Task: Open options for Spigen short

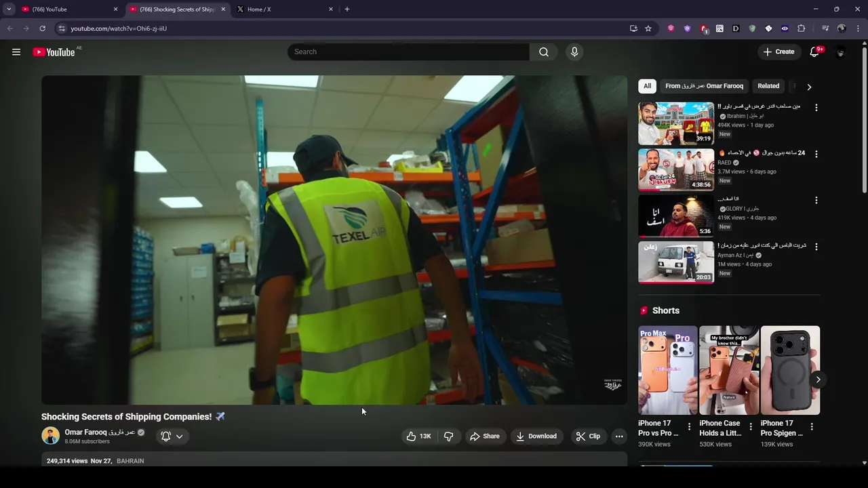Action: (812, 427)
